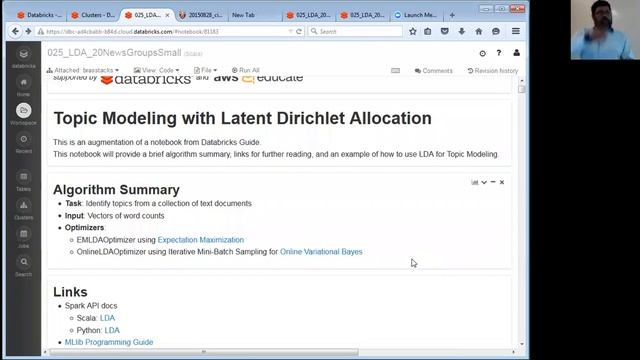Open the Scala LDA docs link
This screenshot has height=360, width=640.
tap(107, 318)
